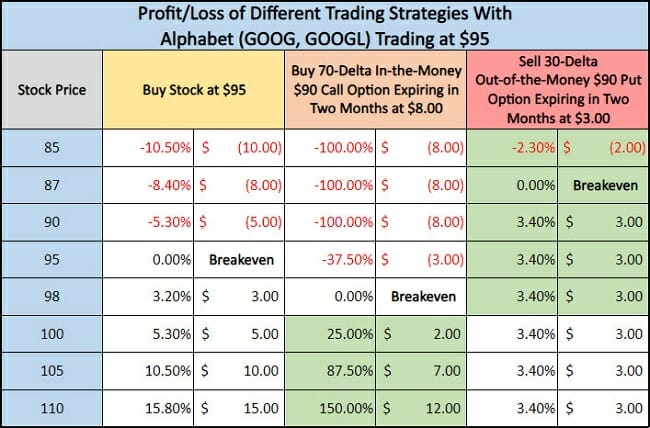Select the $7.00 profit cell

(424, 371)
